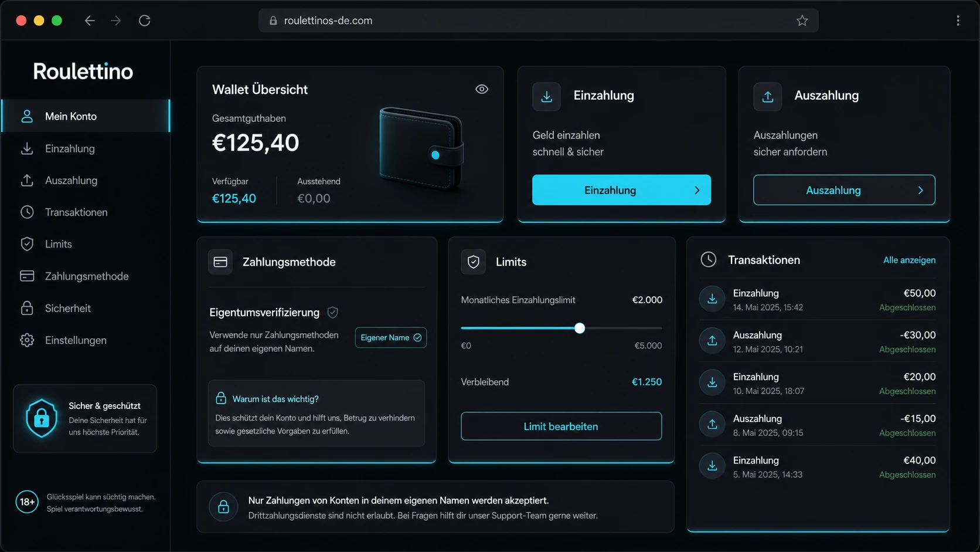Toggle wallet balance visibility eye icon
980x552 pixels.
point(481,89)
